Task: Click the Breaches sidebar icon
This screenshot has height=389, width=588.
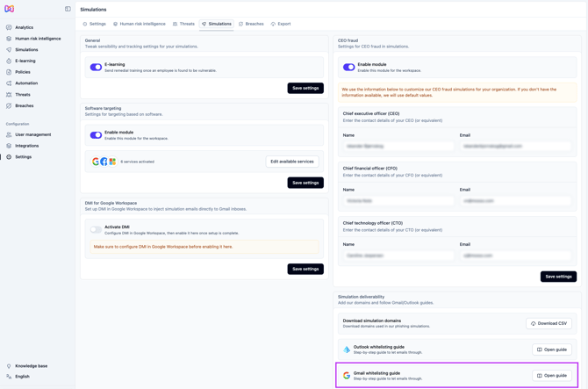Action: [x=9, y=105]
